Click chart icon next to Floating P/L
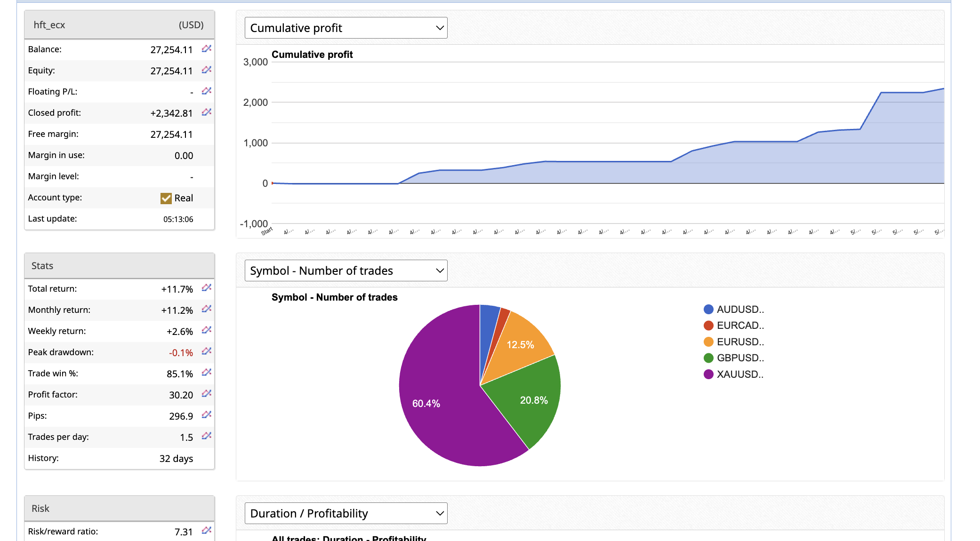The width and height of the screenshot is (980, 541). point(206,91)
